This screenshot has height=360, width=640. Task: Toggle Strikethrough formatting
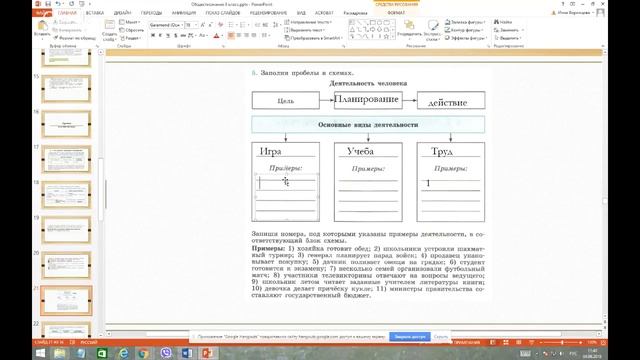point(183,36)
